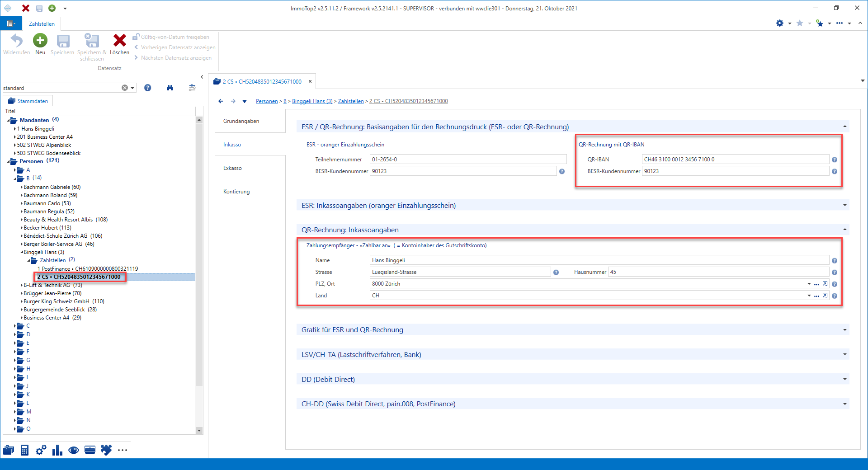This screenshot has width=868, height=470.
Task: Open PLZ, Ort dropdown arrow
Action: 809,284
